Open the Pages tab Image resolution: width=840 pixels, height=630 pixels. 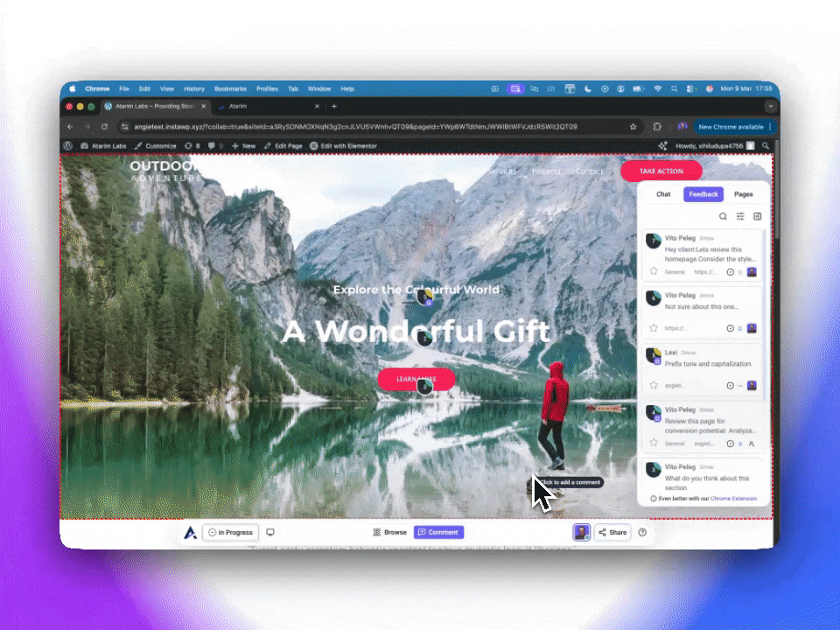coord(743,194)
